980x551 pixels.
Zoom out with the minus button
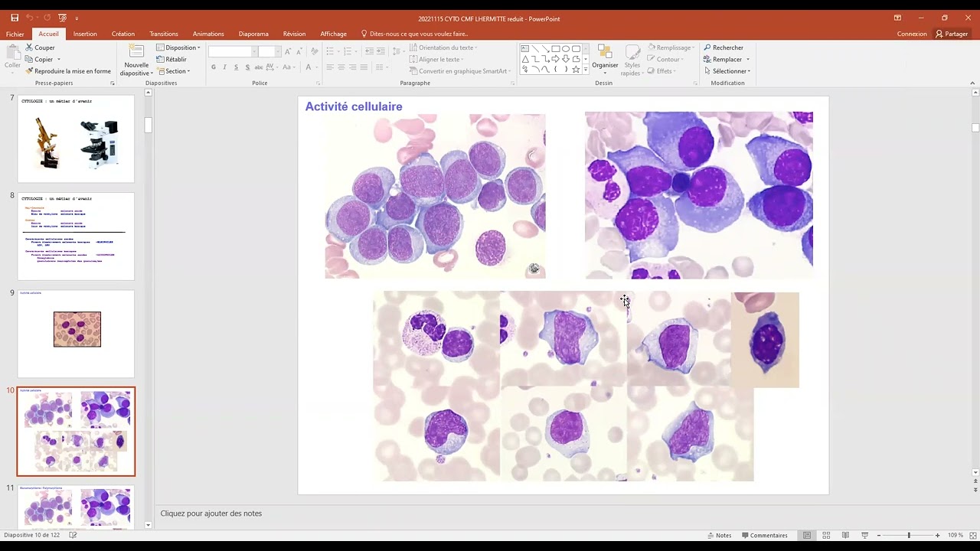pos(879,536)
